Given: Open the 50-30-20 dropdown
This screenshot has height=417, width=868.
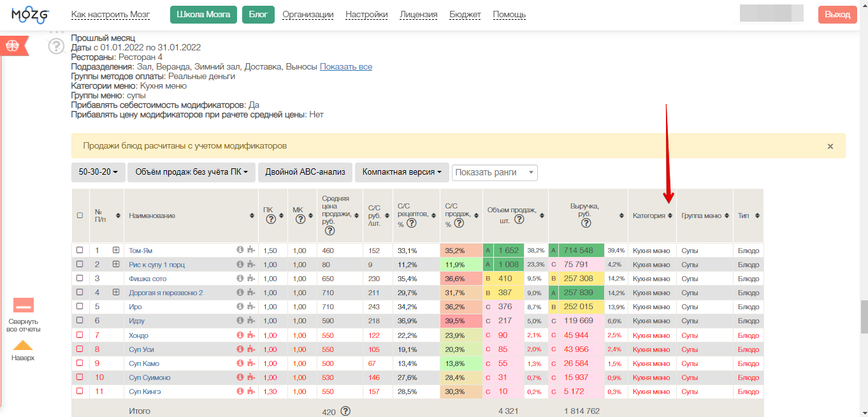Looking at the screenshot, I should [x=98, y=172].
